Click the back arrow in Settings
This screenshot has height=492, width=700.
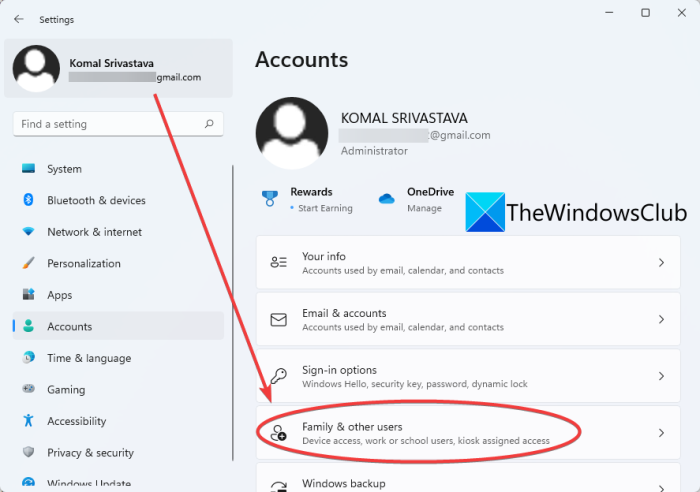19,19
